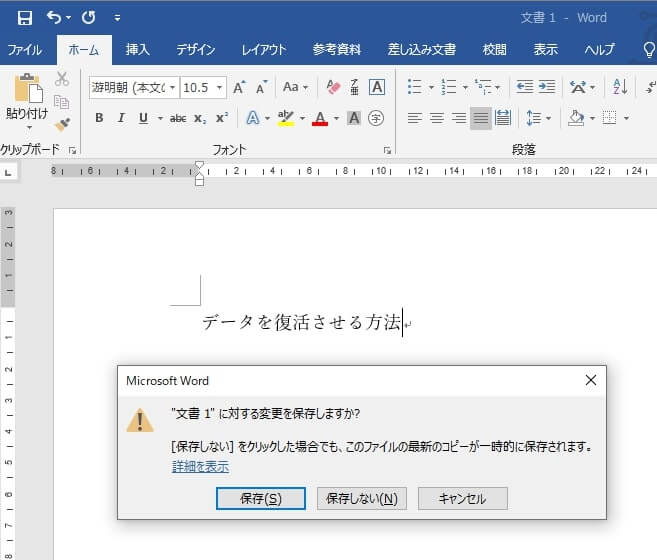Open the フォント dialog launcher
657x560 pixels.
pos(387,150)
